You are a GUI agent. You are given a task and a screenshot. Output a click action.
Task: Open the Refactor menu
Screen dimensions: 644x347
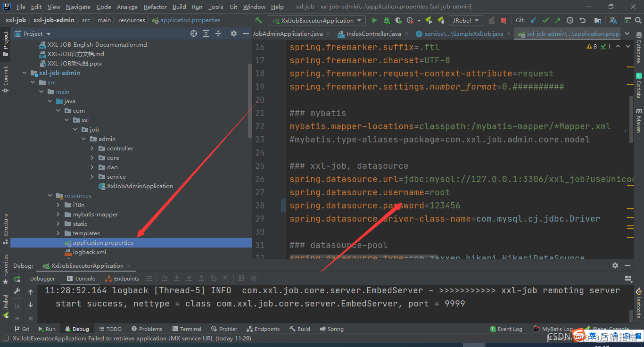coord(155,7)
